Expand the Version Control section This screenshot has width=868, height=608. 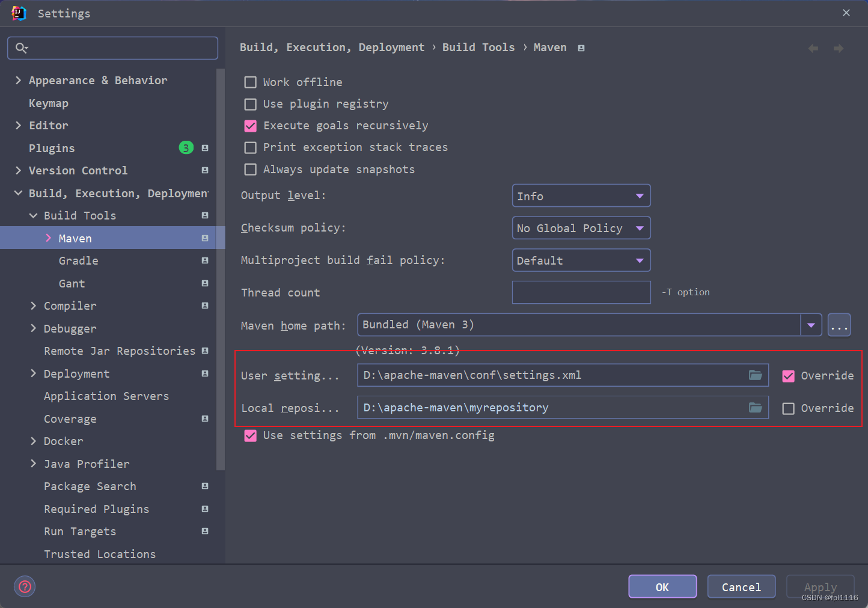(18, 170)
